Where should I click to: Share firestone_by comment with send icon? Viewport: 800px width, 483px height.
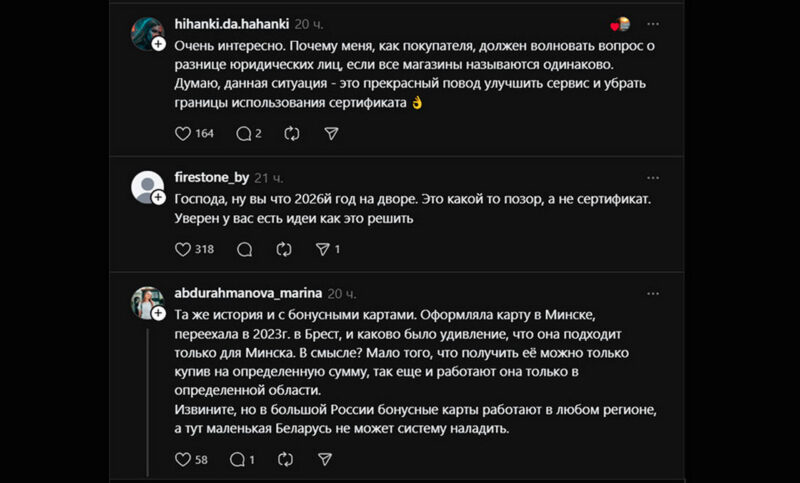click(323, 249)
